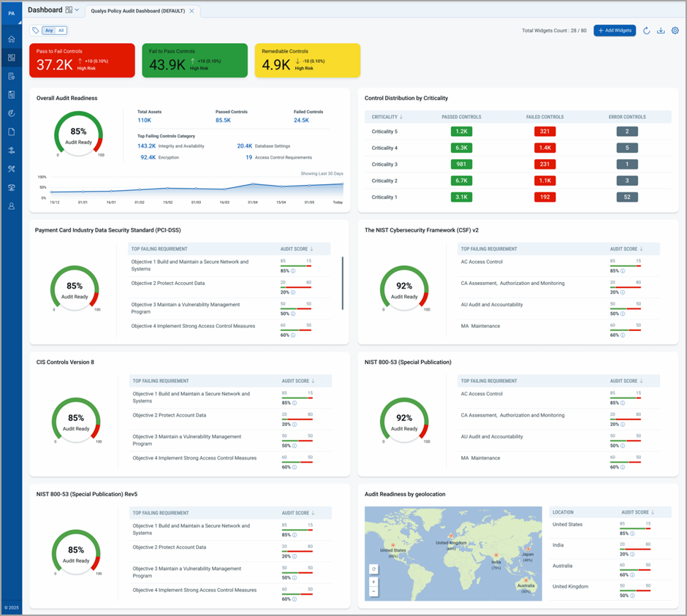Screen dimensions: 687x616
Task: Open 20.4K Database Settings count
Action: [x=245, y=146]
